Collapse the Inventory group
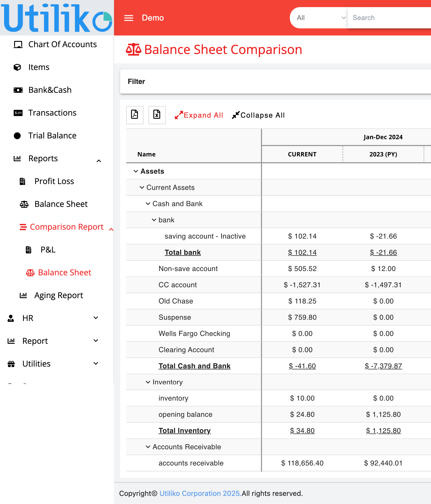Viewport: 431px width, 504px height. coord(148,382)
